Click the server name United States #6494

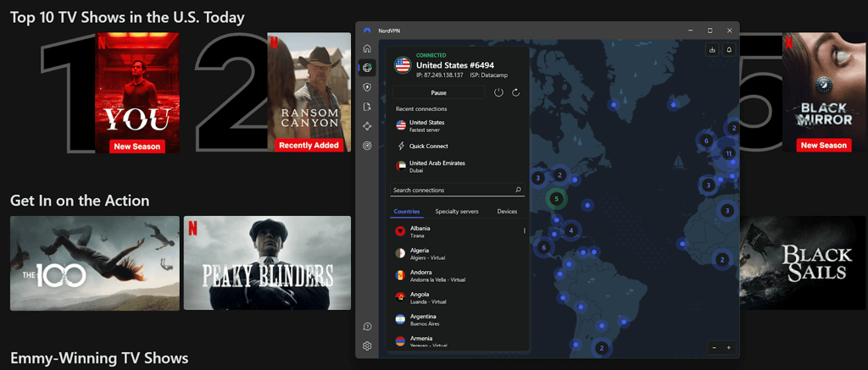(455, 64)
